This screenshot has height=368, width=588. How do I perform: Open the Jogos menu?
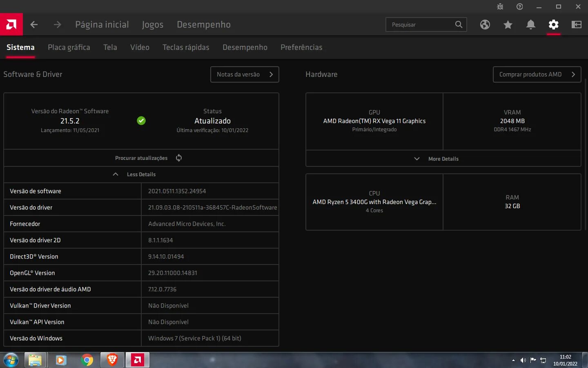click(x=153, y=25)
